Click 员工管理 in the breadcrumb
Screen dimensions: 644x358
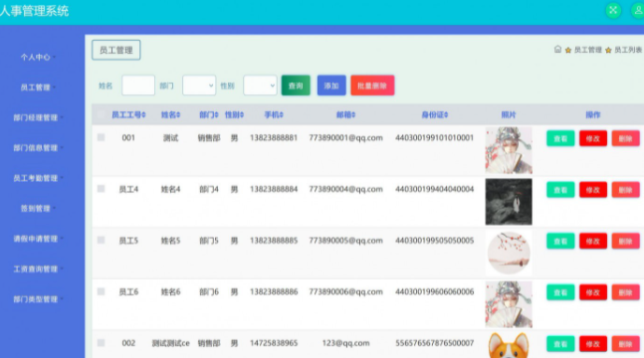point(587,50)
